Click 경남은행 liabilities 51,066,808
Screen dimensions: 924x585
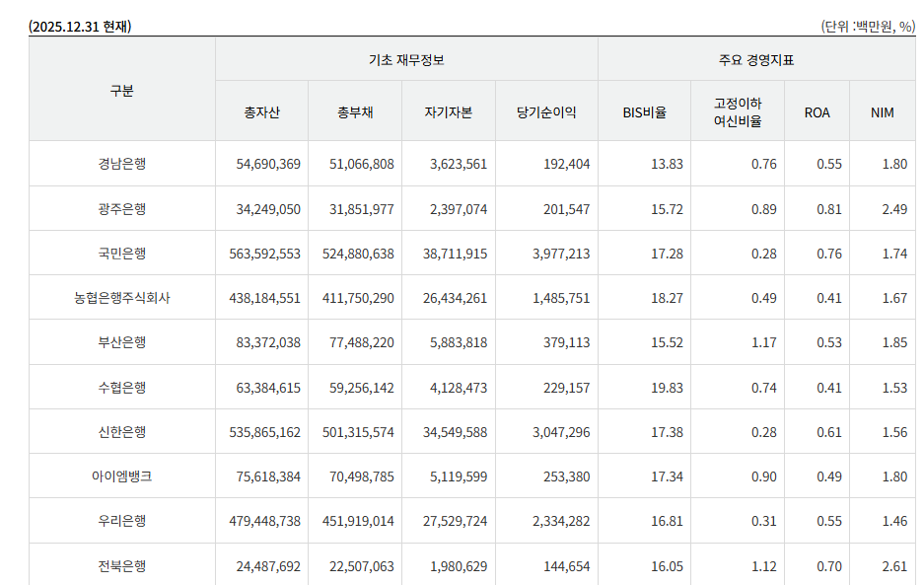(x=361, y=164)
